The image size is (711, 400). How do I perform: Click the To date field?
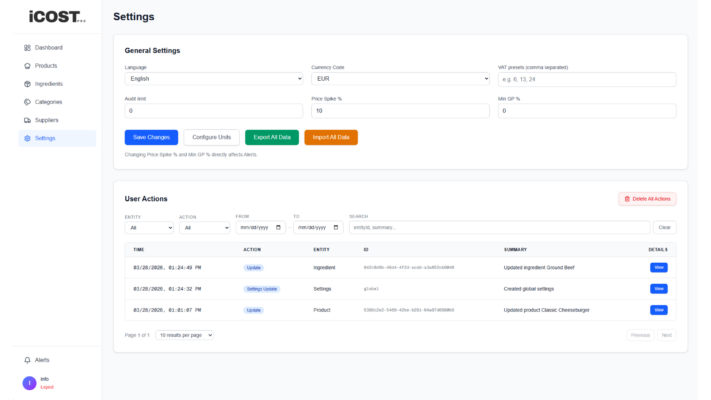pos(318,228)
